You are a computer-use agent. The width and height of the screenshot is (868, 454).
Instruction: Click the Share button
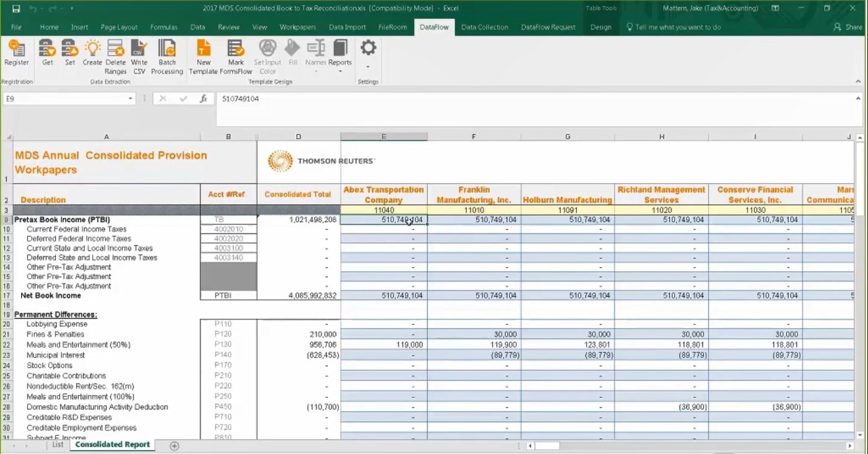848,27
